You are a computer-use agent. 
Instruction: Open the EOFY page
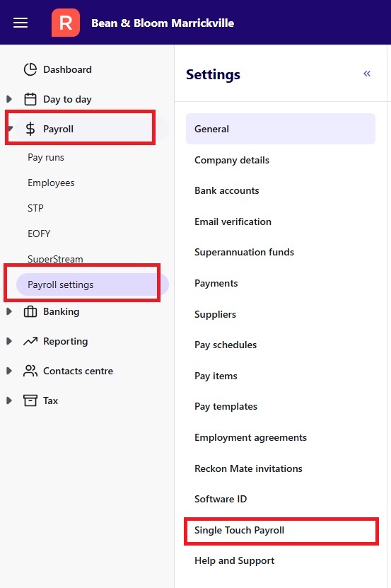click(x=39, y=234)
